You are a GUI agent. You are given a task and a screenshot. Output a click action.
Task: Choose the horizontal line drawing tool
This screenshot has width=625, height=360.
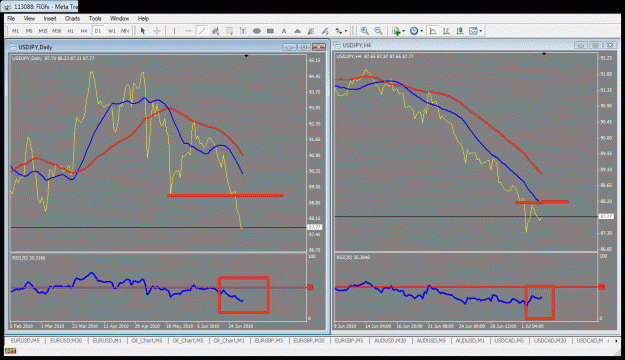click(188, 31)
